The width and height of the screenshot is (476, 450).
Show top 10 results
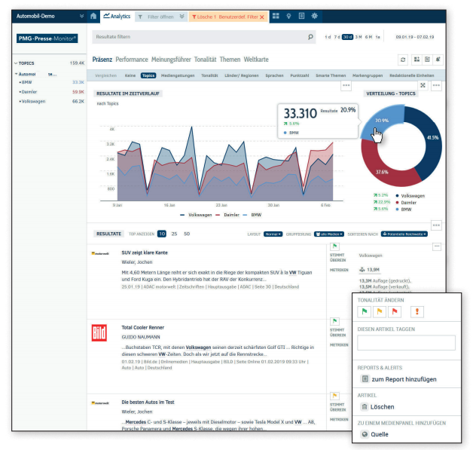[162, 234]
